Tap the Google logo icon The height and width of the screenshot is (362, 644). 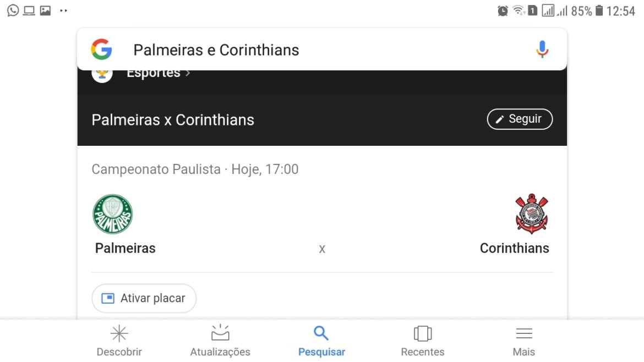pos(101,50)
